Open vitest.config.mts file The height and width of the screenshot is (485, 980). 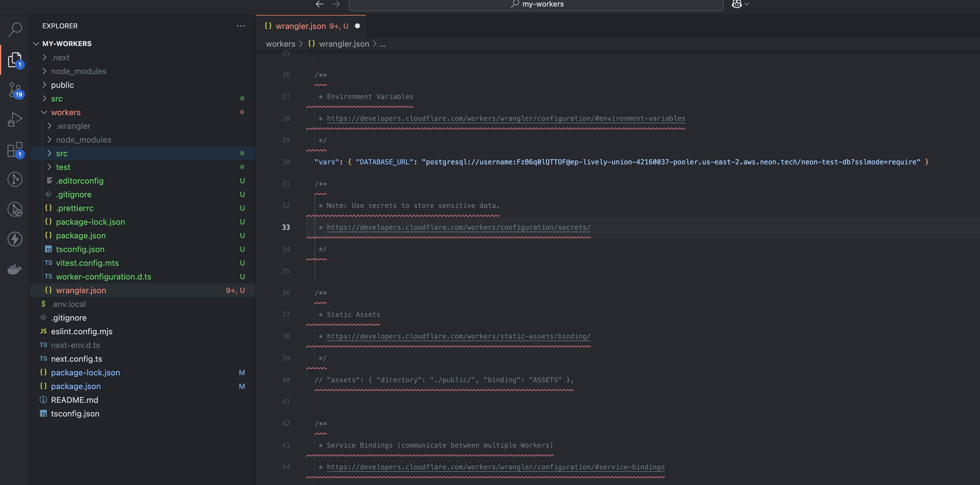(x=143, y=263)
